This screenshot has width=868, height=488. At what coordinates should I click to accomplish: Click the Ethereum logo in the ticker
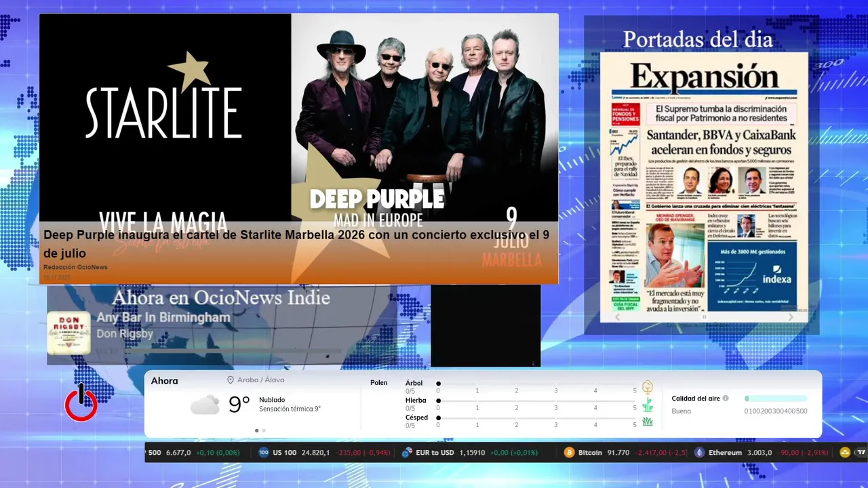[699, 452]
